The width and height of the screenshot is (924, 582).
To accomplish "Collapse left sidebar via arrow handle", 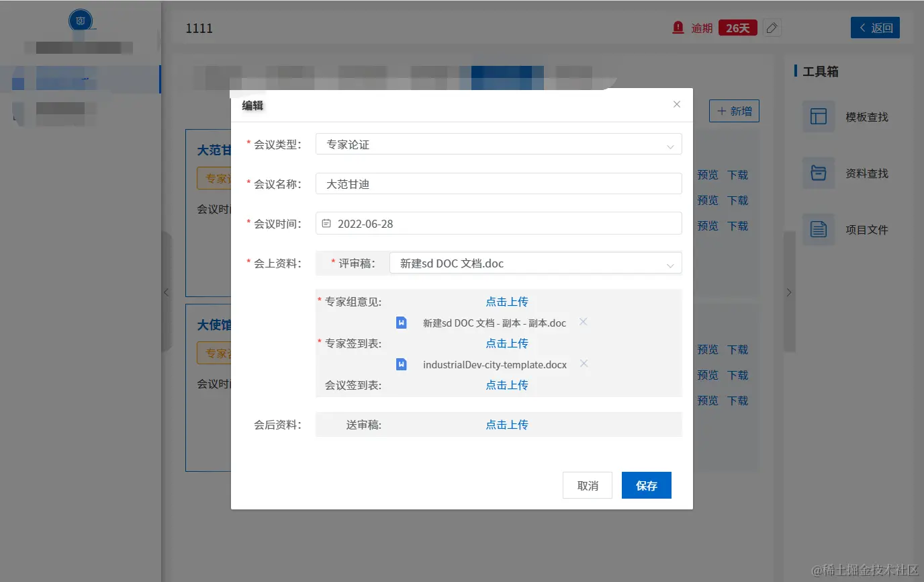I will (x=167, y=292).
